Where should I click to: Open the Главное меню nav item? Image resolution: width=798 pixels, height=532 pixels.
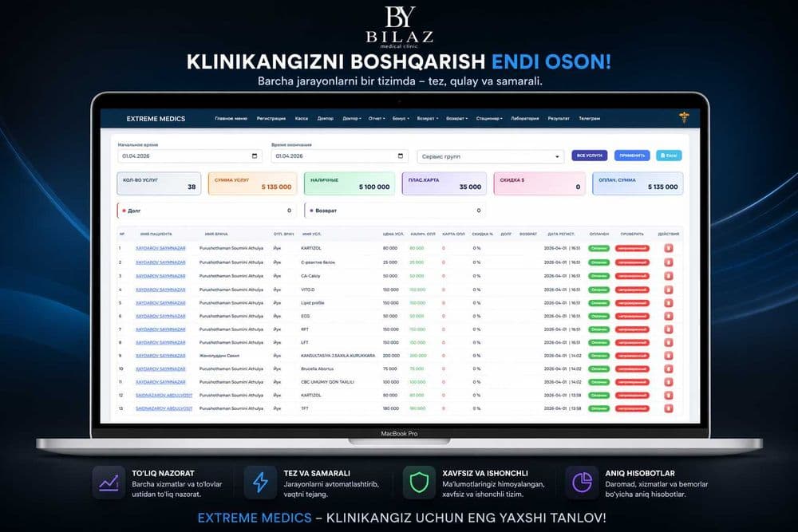tap(231, 119)
